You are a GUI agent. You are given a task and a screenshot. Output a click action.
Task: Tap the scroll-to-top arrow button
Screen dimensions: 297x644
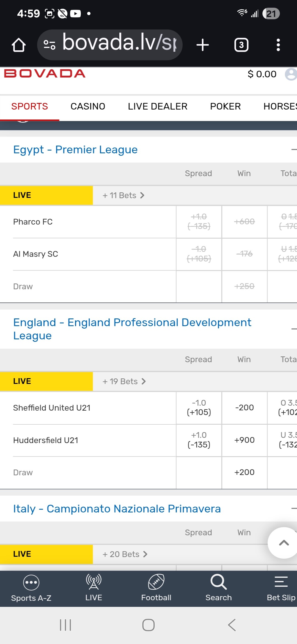[x=283, y=543]
